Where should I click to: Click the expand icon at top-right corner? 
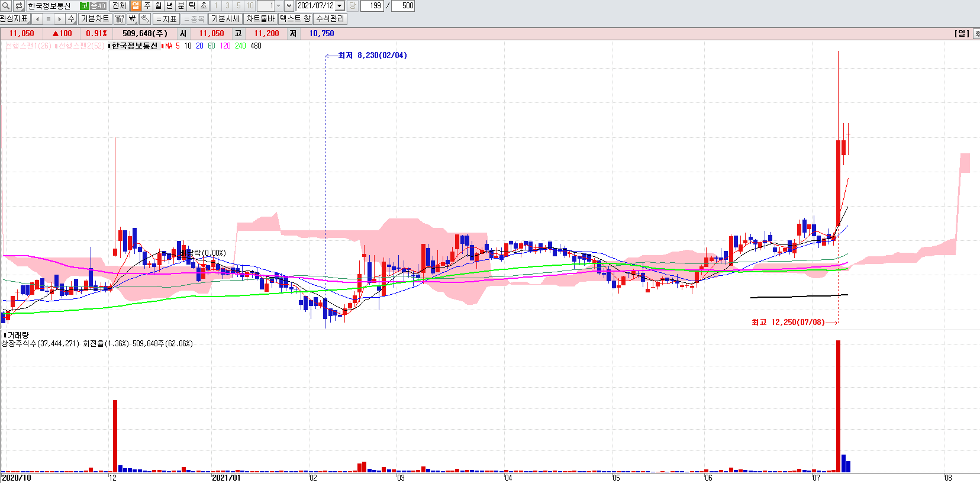pos(976,34)
